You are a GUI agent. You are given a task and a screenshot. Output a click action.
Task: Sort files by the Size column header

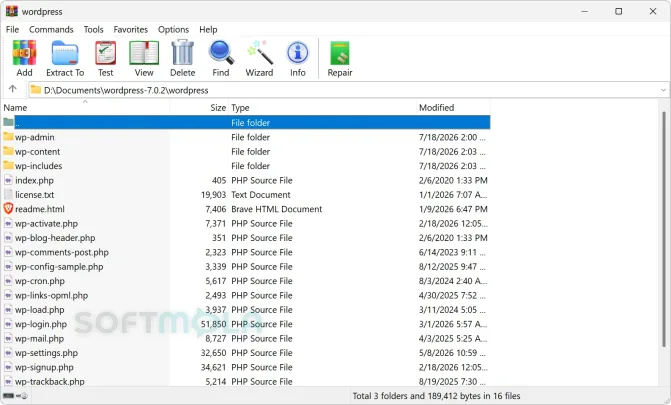[199, 107]
